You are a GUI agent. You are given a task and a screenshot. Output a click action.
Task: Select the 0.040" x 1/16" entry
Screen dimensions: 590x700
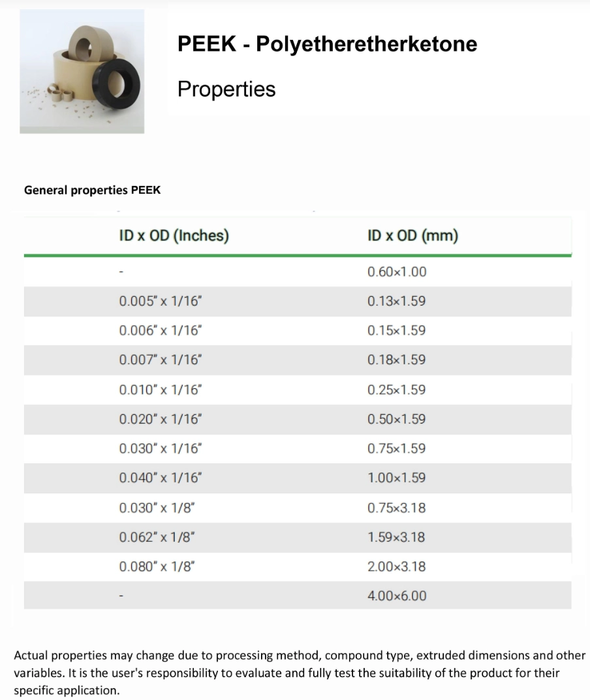[161, 478]
